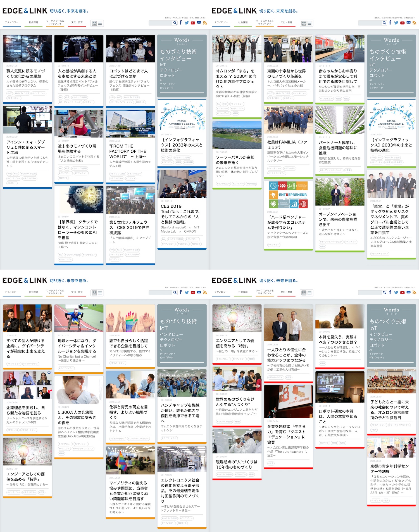The image size is (419, 532).
Task: Open CES 2019 TechTalk panel discussion thumbnail
Action: point(182,184)
